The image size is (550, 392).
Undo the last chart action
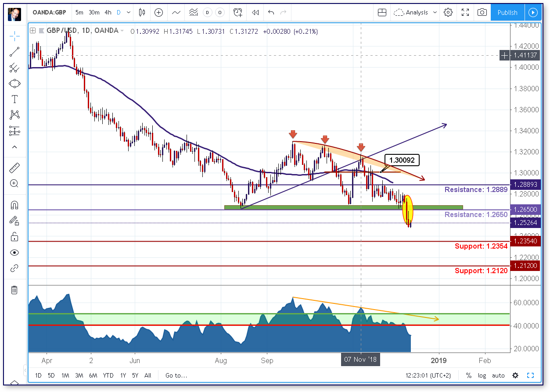click(x=271, y=12)
